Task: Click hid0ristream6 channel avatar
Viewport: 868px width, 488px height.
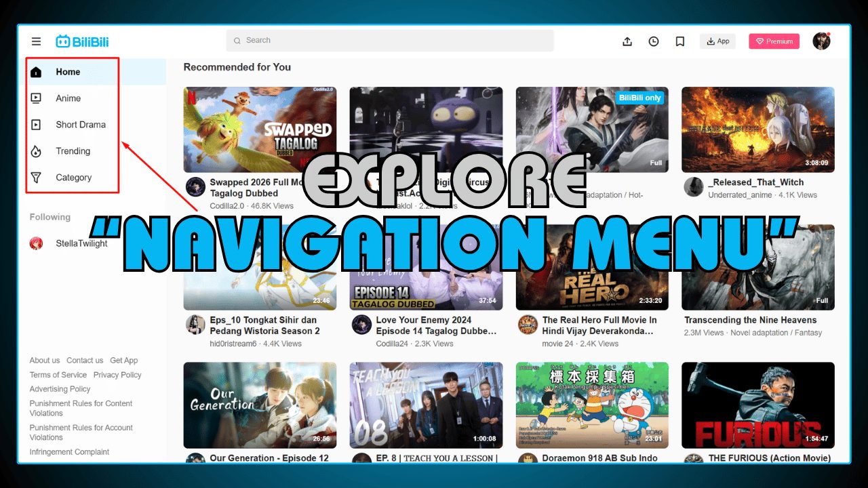Action: (x=195, y=325)
